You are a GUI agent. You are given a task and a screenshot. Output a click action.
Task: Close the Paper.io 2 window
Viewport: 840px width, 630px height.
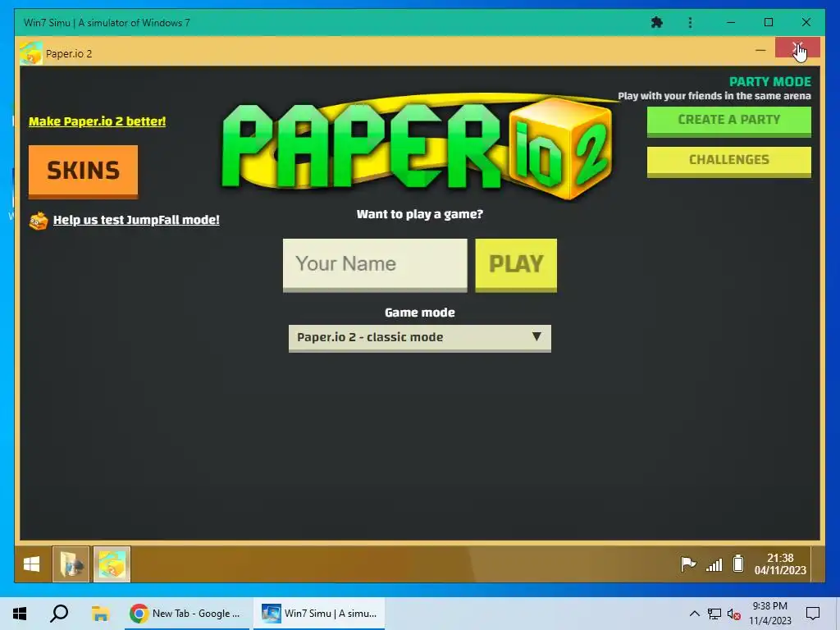point(797,48)
